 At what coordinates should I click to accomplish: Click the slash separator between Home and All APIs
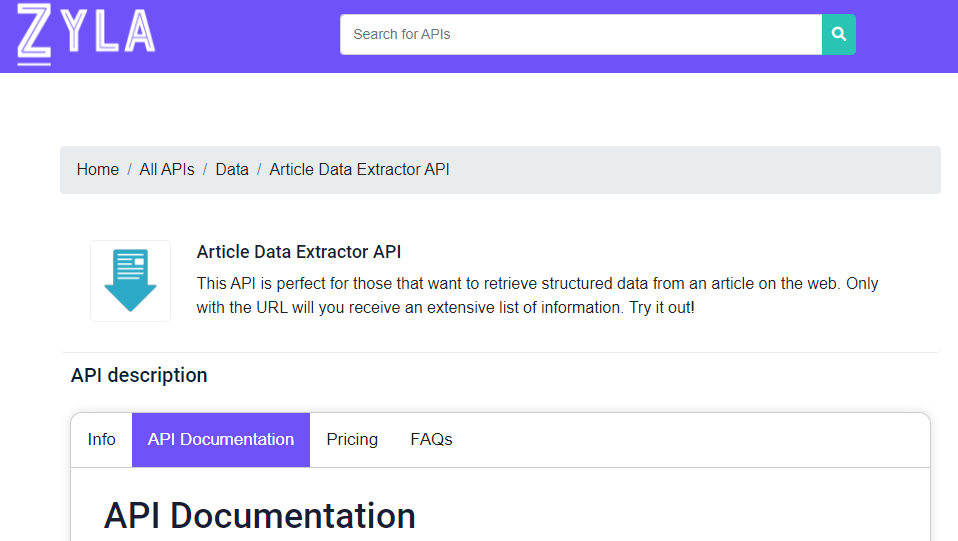coord(130,169)
